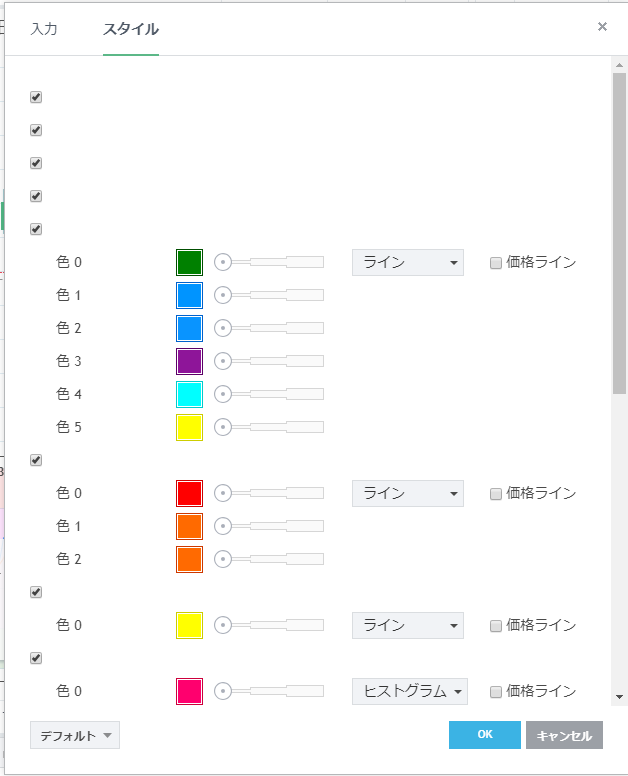Expand the ヒストグラム plot type dropdown
Screen dimensions: 628x776
tap(409, 691)
